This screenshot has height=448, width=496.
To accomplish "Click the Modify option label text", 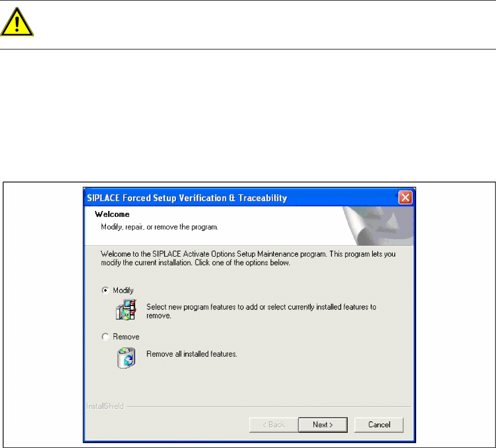I will pyautogui.click(x=123, y=290).
